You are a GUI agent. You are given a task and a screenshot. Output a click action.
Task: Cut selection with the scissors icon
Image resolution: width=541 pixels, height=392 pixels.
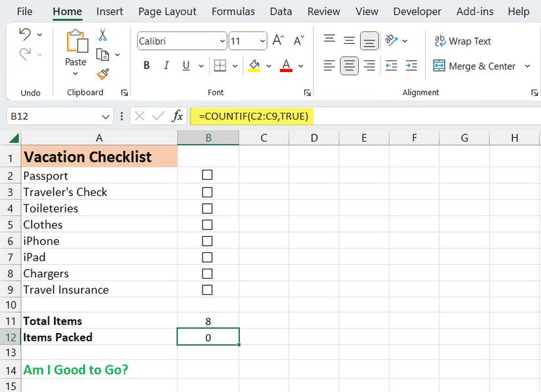coord(102,35)
